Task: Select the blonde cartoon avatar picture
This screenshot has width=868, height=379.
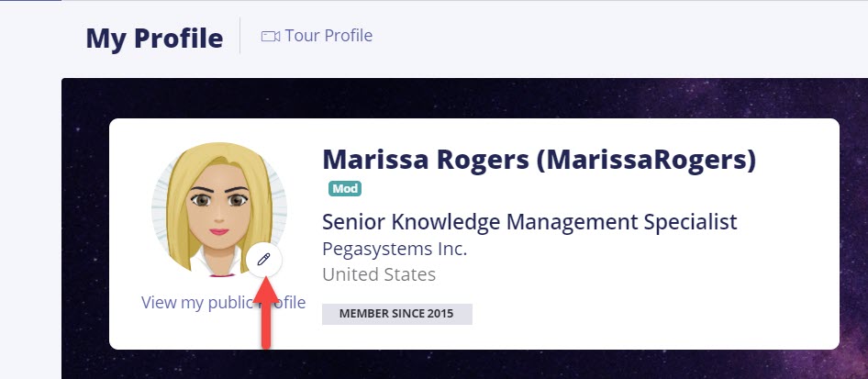Action: [x=219, y=209]
